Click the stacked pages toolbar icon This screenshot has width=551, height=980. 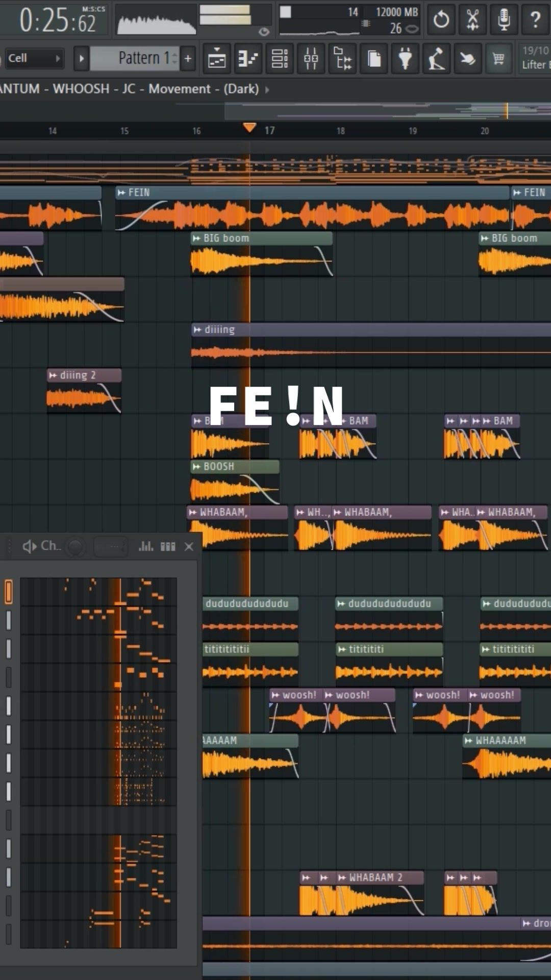(374, 59)
